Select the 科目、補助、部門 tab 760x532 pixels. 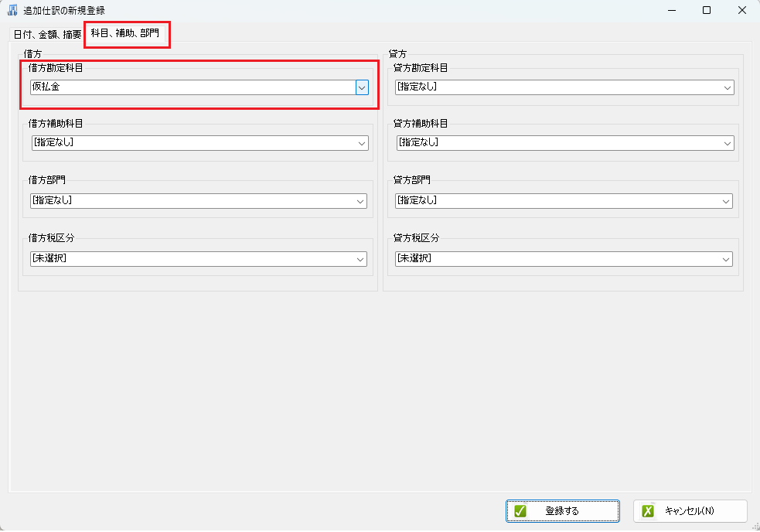pyautogui.click(x=125, y=33)
